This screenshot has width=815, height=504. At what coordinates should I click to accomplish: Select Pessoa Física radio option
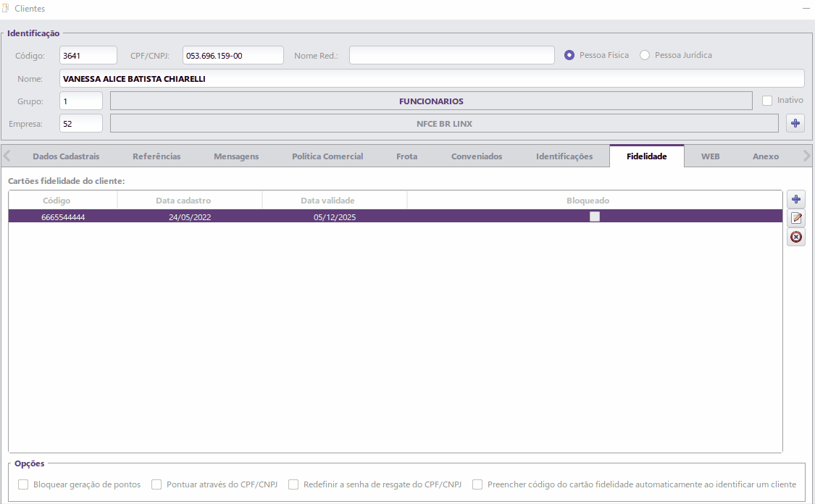click(x=569, y=55)
